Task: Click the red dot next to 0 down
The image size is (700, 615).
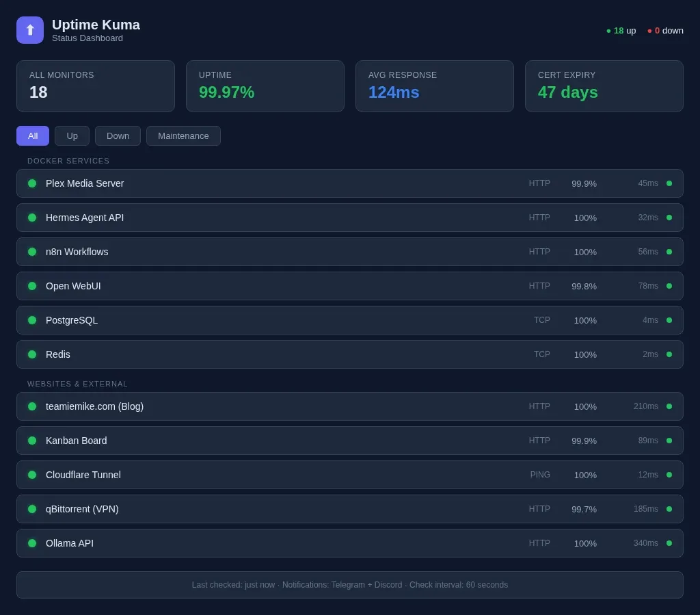Action: coord(649,31)
